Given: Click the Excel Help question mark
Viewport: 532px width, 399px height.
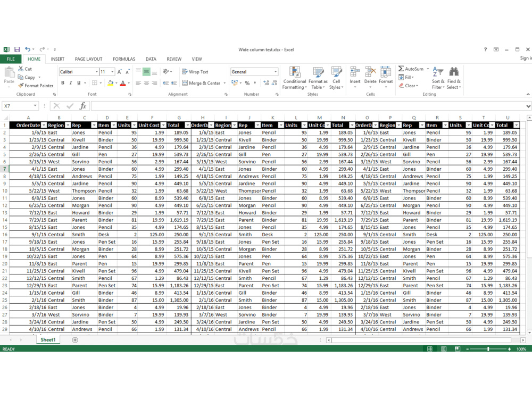Looking at the screenshot, I should pyautogui.click(x=485, y=49).
